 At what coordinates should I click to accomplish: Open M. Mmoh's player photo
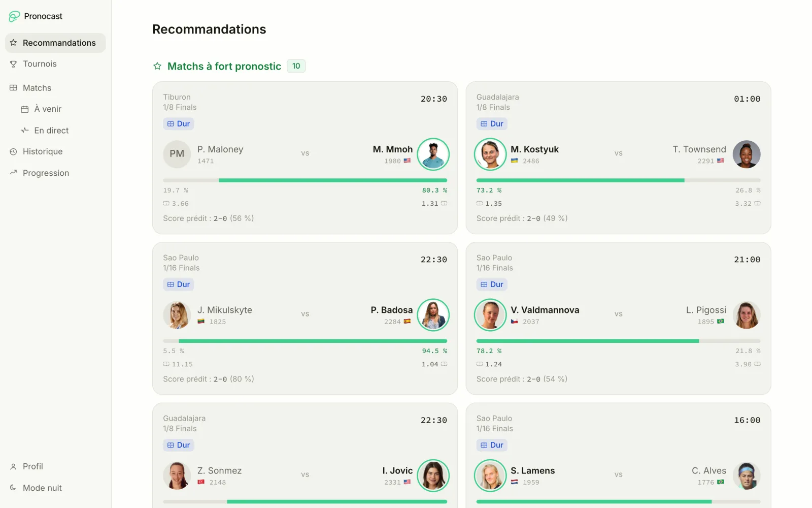[x=433, y=154]
